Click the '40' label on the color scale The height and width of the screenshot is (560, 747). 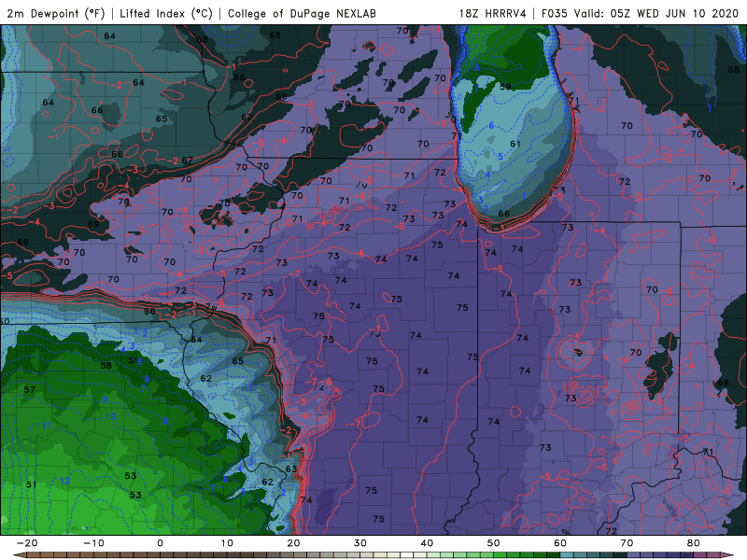427,543
